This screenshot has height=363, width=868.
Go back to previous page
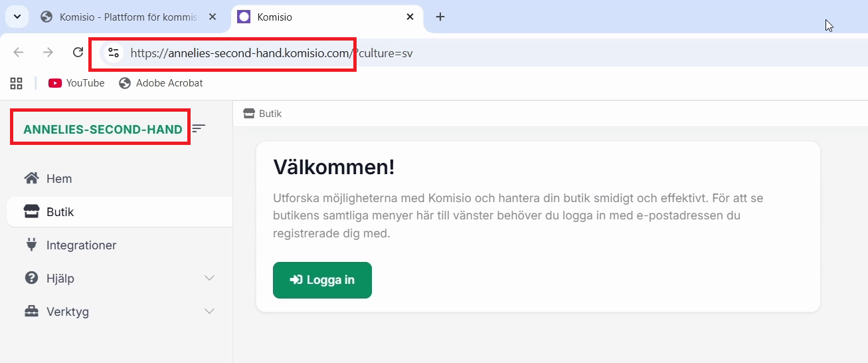coord(19,53)
